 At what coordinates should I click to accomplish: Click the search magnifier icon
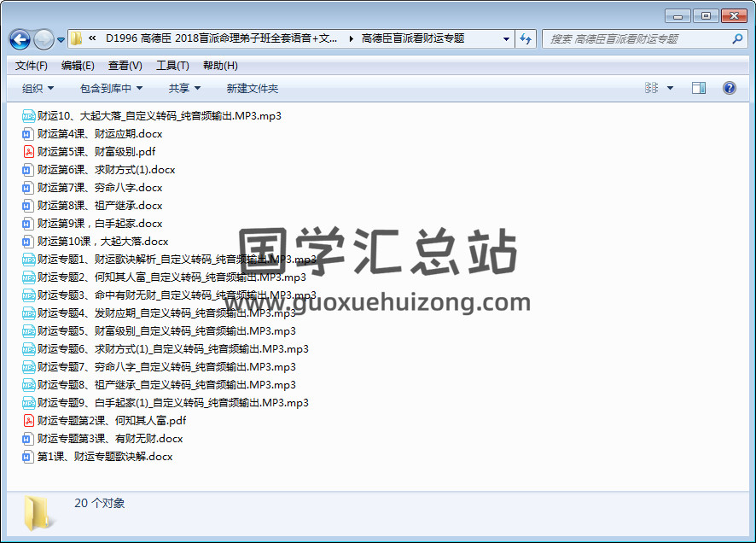[x=737, y=39]
